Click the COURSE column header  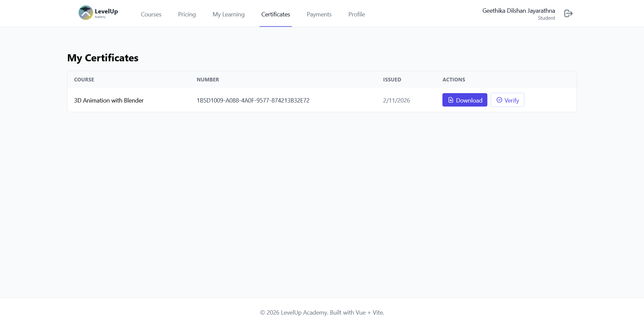[x=84, y=80]
